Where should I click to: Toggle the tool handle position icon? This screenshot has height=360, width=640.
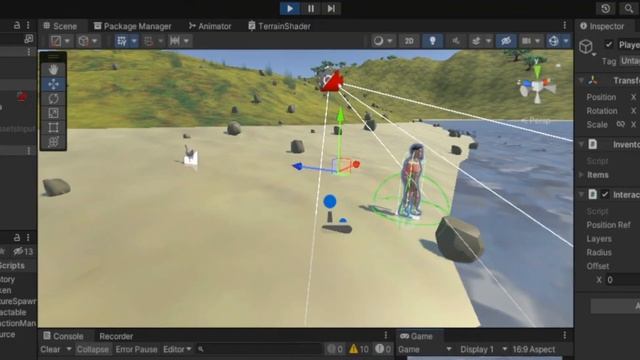coord(56,41)
